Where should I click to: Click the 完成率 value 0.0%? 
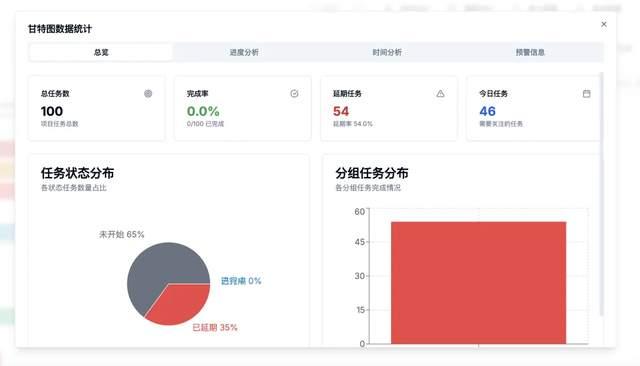pos(203,111)
